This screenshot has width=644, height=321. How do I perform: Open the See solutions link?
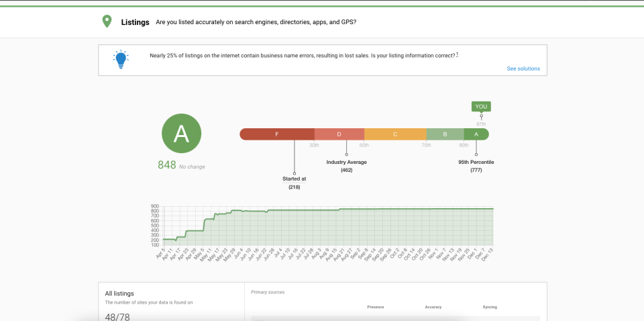(x=523, y=68)
